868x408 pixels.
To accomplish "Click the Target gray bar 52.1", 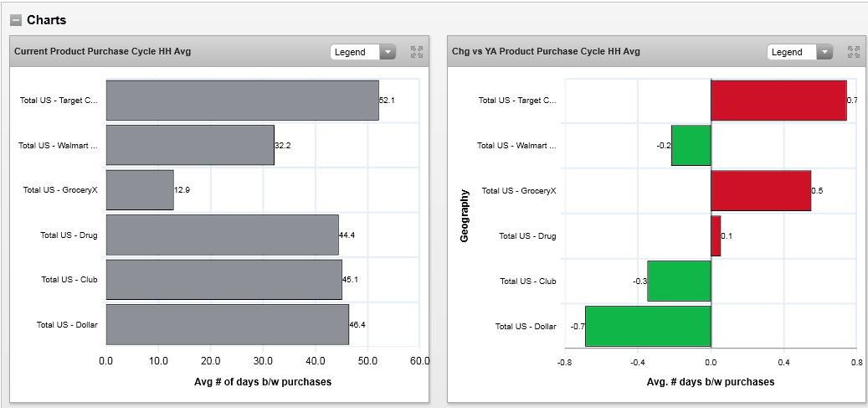I will click(242, 101).
